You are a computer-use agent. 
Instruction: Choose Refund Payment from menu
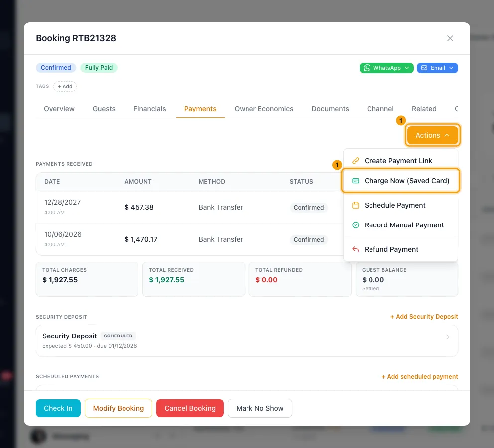(x=400, y=249)
